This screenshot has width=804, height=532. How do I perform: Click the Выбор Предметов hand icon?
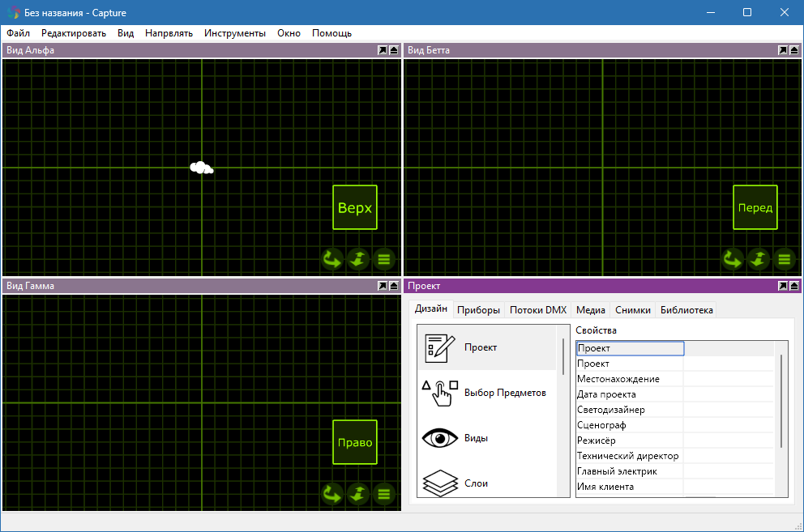tap(438, 392)
